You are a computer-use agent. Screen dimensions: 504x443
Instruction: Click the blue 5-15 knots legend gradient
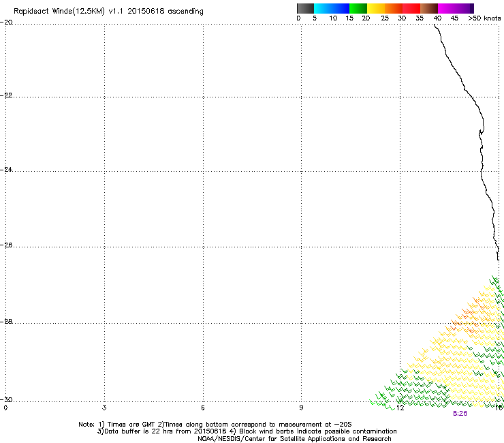click(332, 8)
